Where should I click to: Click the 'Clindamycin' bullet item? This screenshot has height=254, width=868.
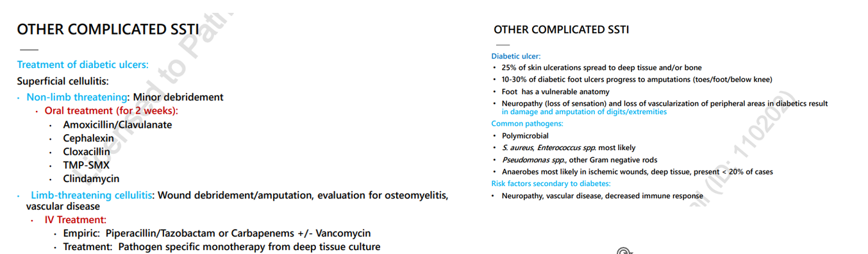(x=91, y=179)
